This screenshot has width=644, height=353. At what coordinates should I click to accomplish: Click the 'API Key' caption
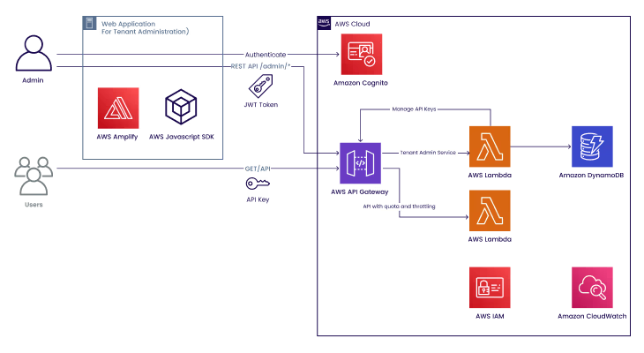pyautogui.click(x=258, y=199)
